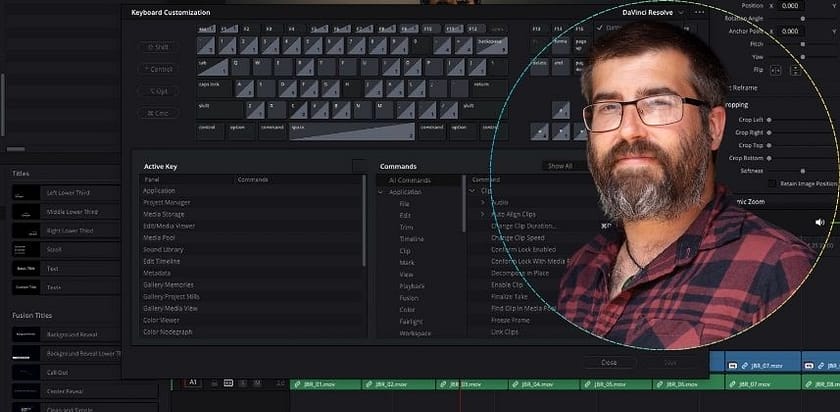Select Sound Library in Active Key panel list
This screenshot has width=840, height=412.
point(163,250)
